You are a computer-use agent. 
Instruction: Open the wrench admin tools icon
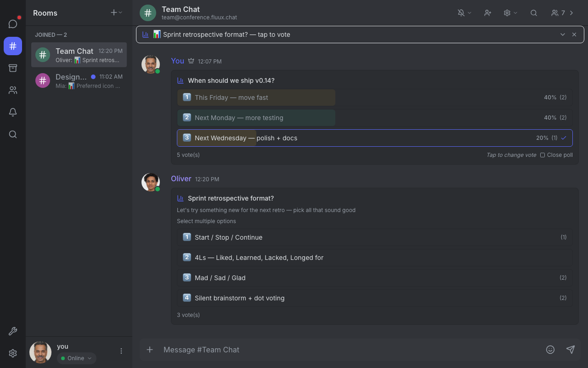point(13,331)
